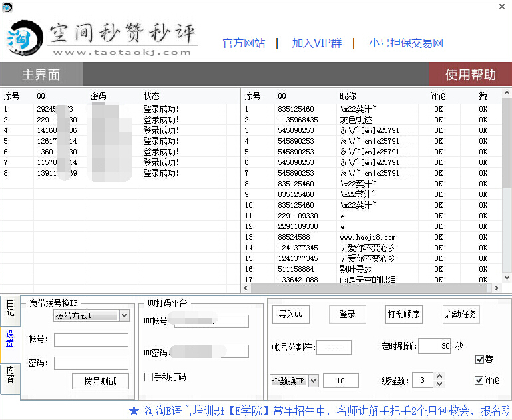Screen dimensions: 512x420
Task: Click the horizontal scrollbar thumb
Action: click(369, 288)
